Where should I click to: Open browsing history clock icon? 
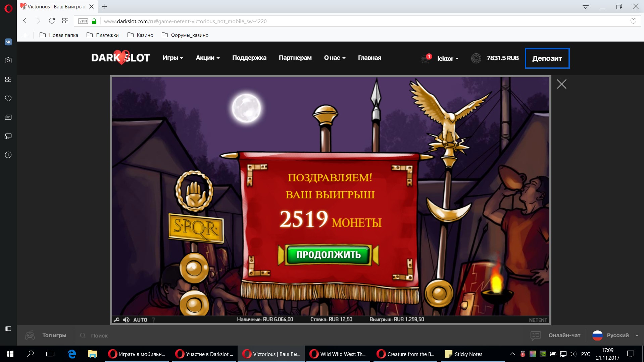(8, 155)
